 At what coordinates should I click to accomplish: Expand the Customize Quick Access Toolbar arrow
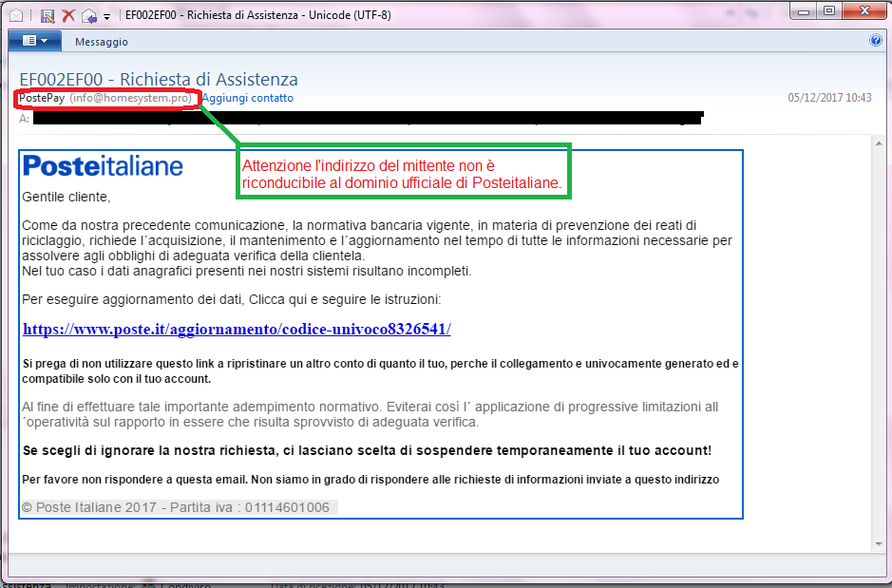click(x=106, y=17)
